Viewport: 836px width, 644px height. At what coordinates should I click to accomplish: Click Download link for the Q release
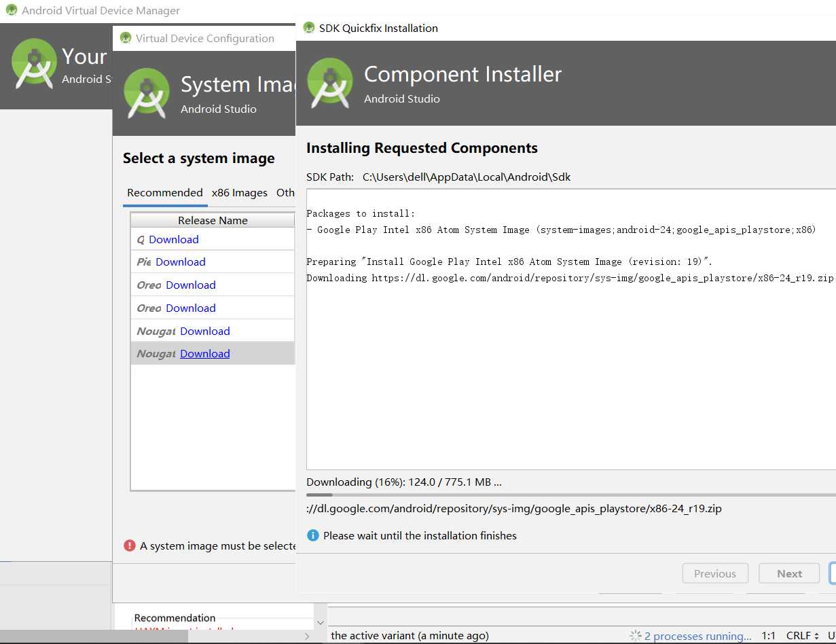[174, 239]
